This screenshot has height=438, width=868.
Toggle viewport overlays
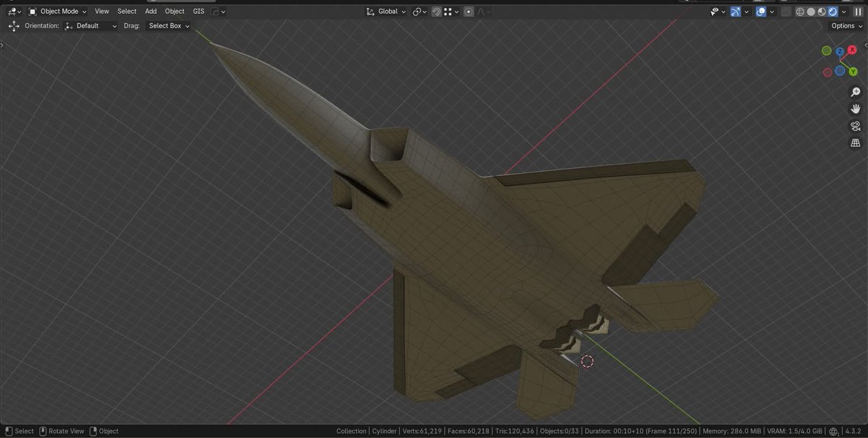pyautogui.click(x=761, y=12)
